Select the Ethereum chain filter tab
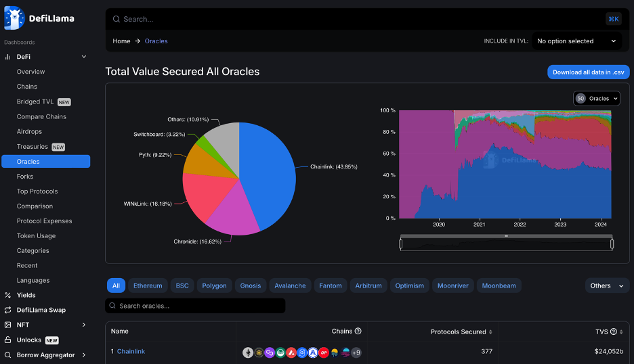634x364 pixels. click(x=148, y=286)
